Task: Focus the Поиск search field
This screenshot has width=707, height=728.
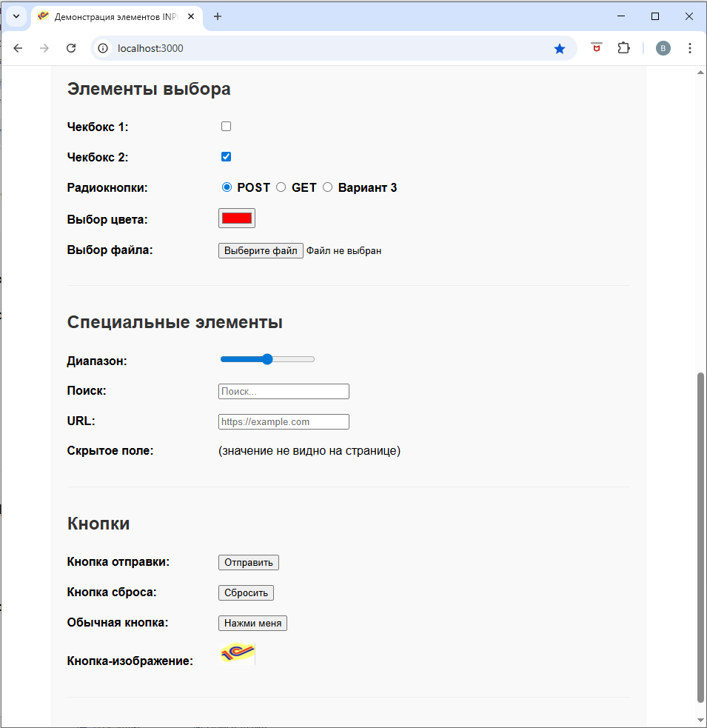Action: (x=284, y=391)
